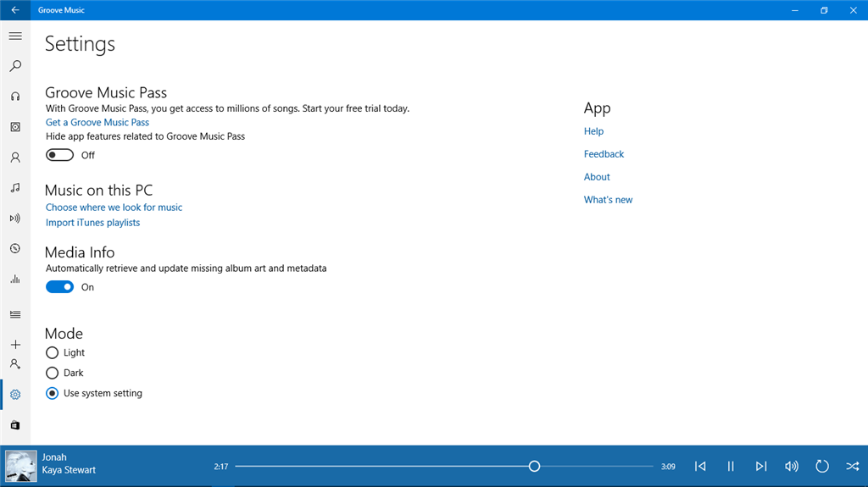Viewport: 868px width, 487px height.
Task: Click Get a Groove Music Pass link
Action: tap(97, 122)
